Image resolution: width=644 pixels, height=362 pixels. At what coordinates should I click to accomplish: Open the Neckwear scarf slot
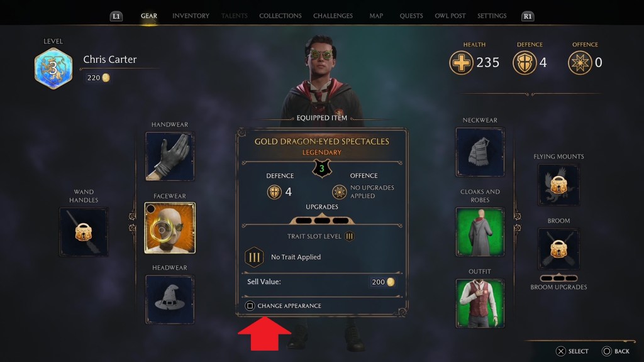[480, 152]
